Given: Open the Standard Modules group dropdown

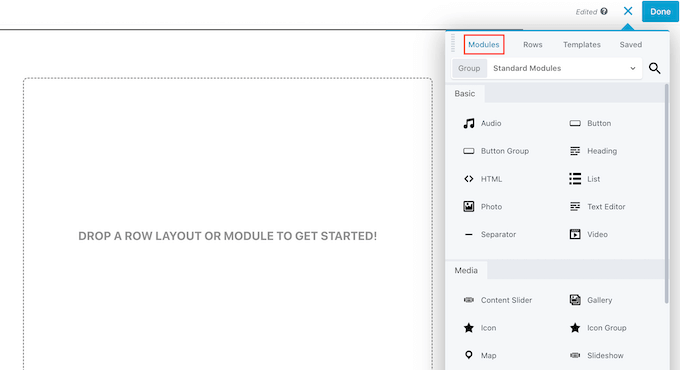Looking at the screenshot, I should pyautogui.click(x=564, y=68).
